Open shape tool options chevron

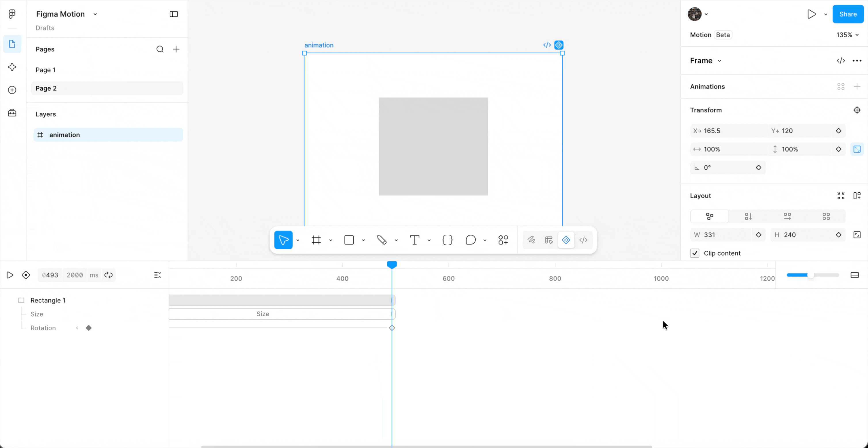pos(363,240)
